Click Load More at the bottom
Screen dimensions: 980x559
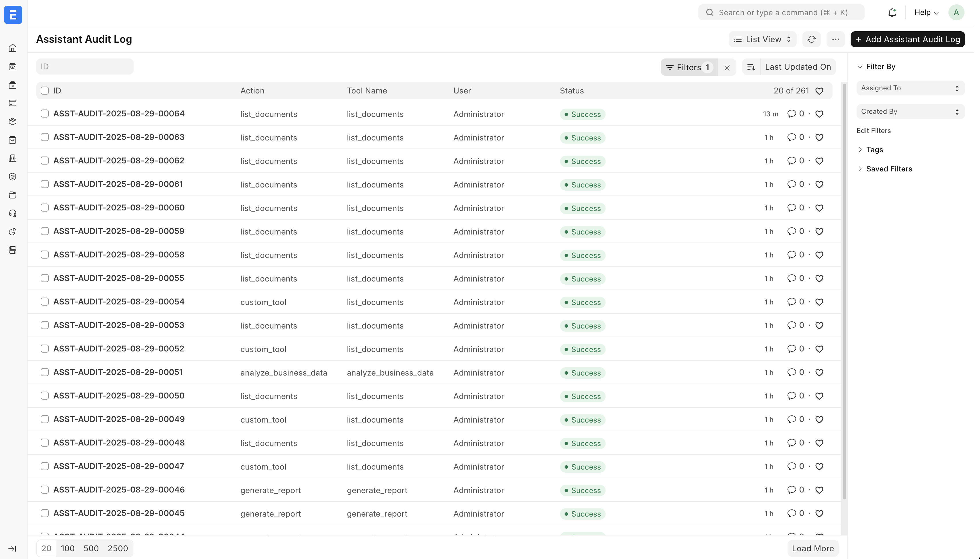(812, 548)
